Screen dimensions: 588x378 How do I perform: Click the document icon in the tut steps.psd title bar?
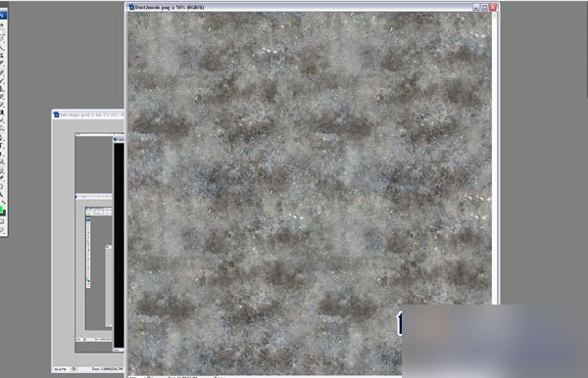click(56, 115)
